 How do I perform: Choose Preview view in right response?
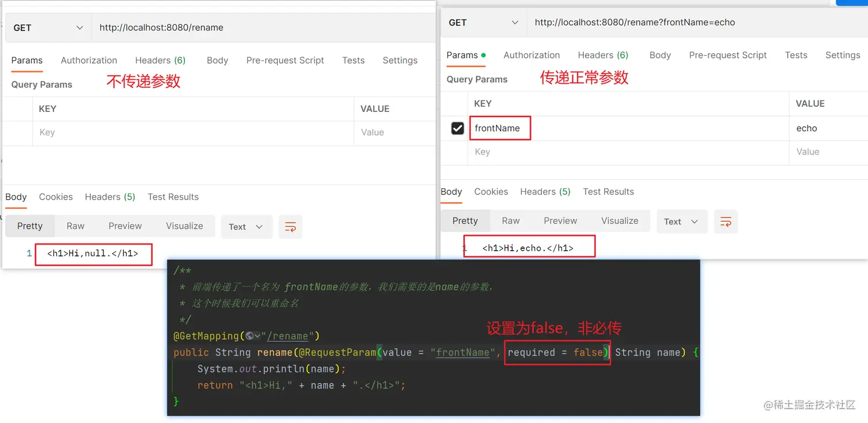[x=560, y=221]
